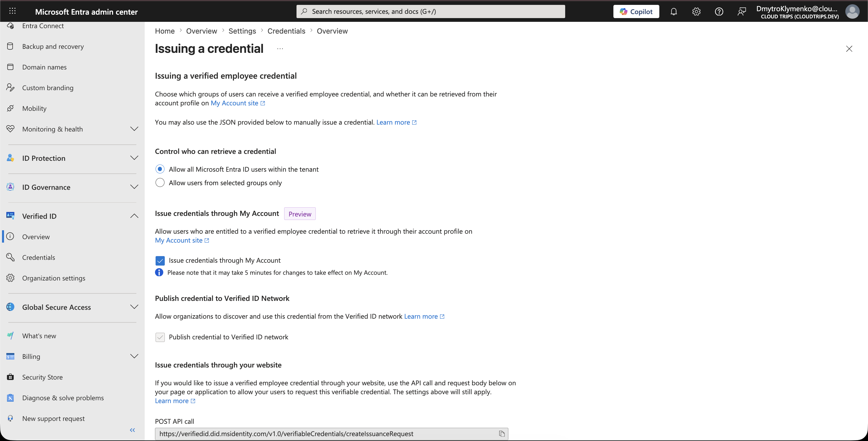Screen dimensions: 868x441
Task: Open My Account site link under Preview
Action: (x=182, y=240)
